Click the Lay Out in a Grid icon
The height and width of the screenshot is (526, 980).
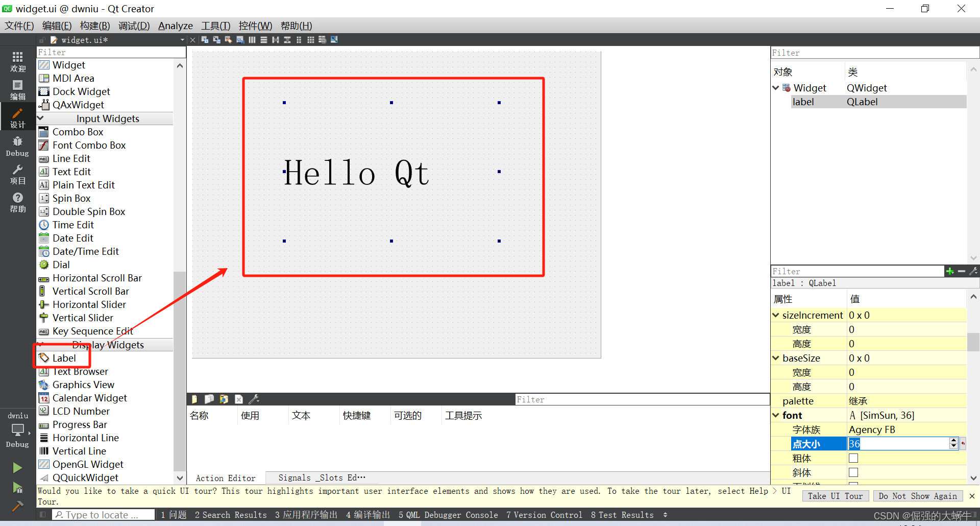(311, 40)
